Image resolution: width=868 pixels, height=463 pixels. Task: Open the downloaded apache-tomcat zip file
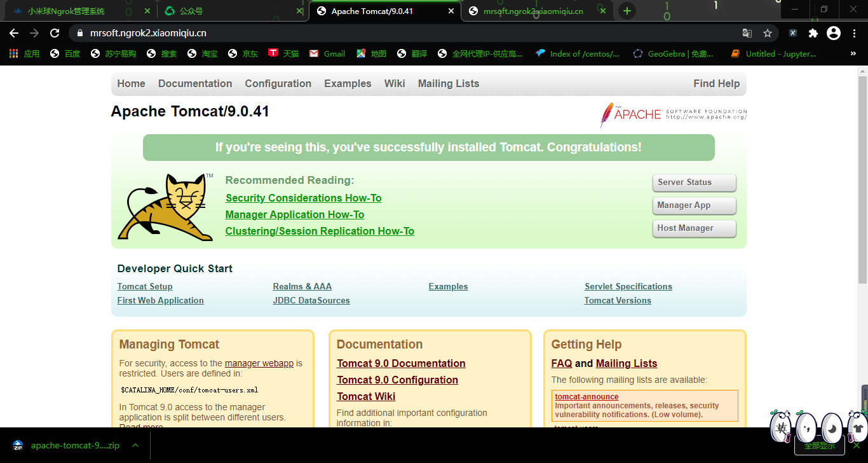click(67, 445)
